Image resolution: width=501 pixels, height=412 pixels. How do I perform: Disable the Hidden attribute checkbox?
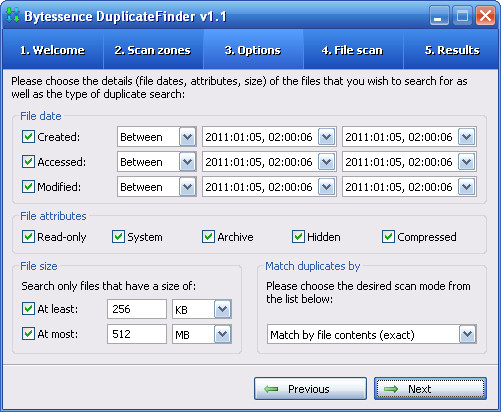coord(298,236)
